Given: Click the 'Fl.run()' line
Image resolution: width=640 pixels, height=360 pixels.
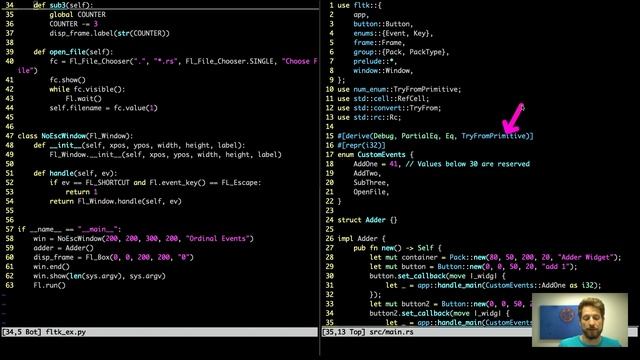Looking at the screenshot, I should (49, 286).
